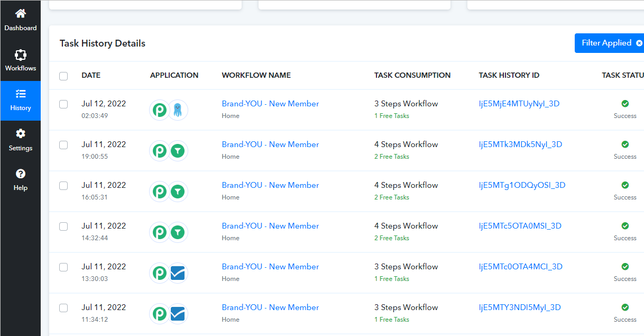Click the Jul 12, 2022 date cell
Screen dimensions: 644x336
click(x=104, y=104)
